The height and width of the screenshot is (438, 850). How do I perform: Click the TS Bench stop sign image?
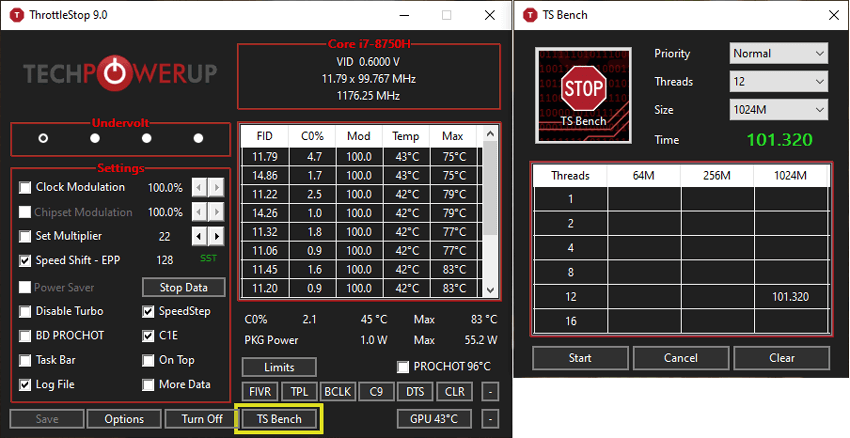pos(583,92)
